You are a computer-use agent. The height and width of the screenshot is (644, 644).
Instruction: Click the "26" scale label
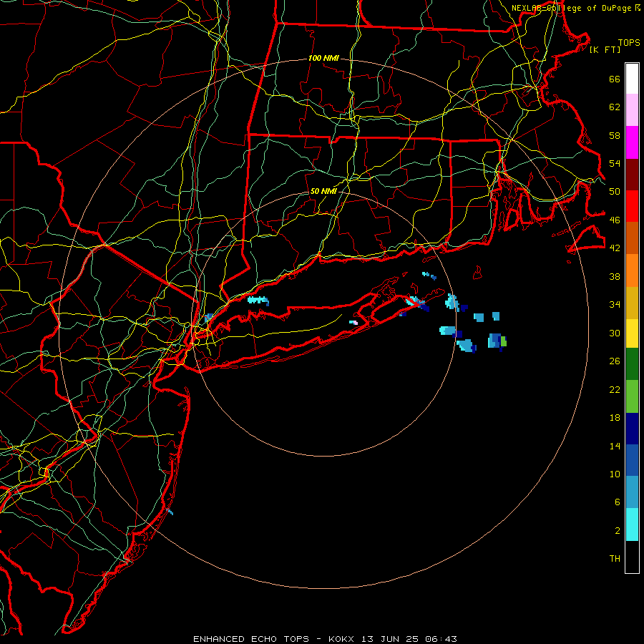point(615,361)
